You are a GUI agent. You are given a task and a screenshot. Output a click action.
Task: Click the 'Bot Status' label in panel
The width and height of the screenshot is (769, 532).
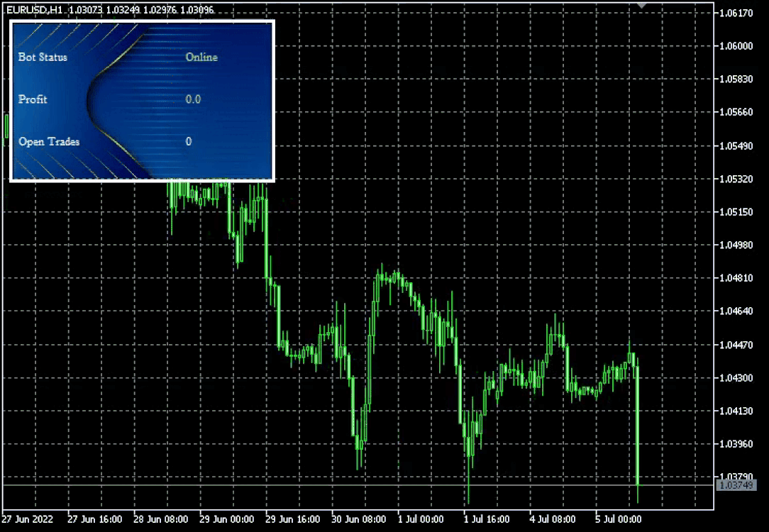tap(43, 57)
